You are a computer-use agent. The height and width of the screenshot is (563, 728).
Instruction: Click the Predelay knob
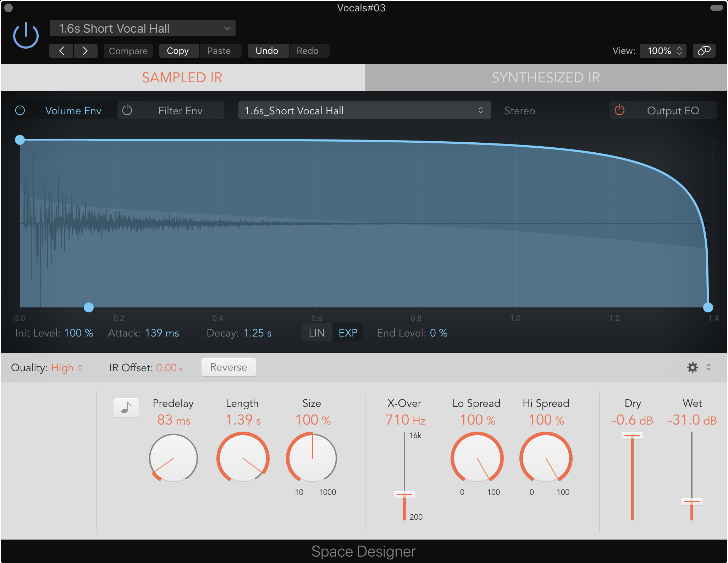click(x=173, y=458)
